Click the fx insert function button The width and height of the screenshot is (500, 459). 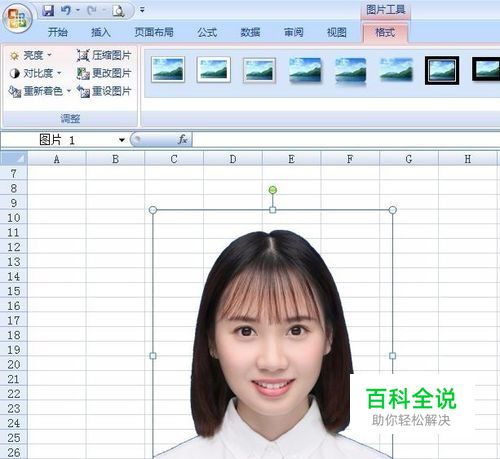click(x=183, y=139)
